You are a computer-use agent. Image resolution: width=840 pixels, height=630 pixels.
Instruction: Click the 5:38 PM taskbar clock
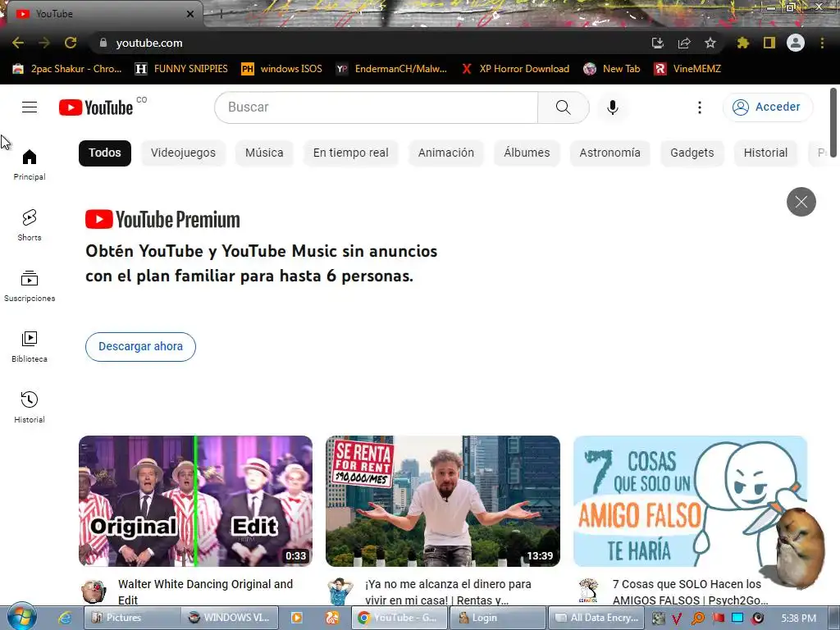pos(798,619)
